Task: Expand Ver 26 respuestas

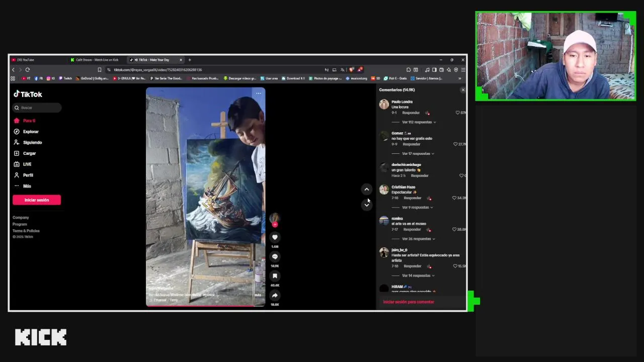Action: [x=419, y=239]
